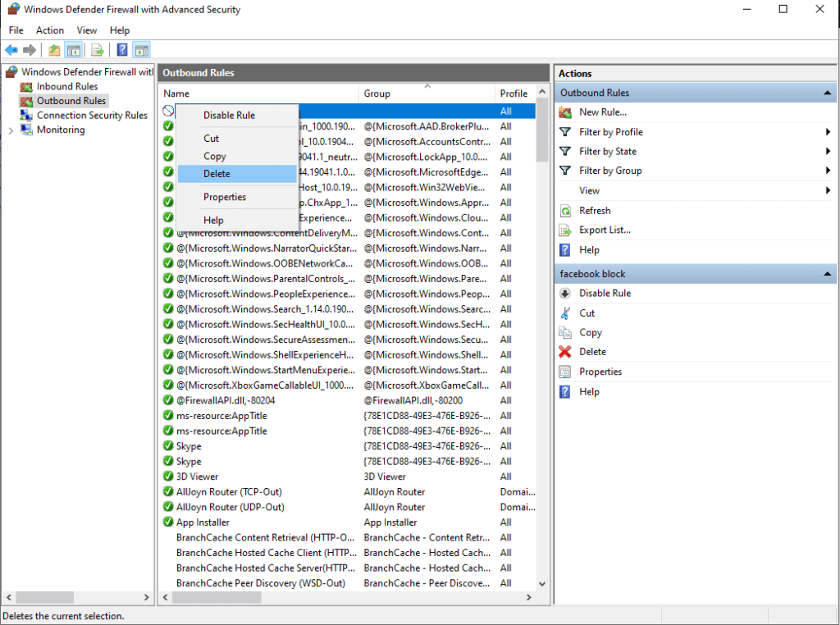840x625 pixels.
Task: Click the Filter by State funnel icon
Action: pyautogui.click(x=564, y=151)
